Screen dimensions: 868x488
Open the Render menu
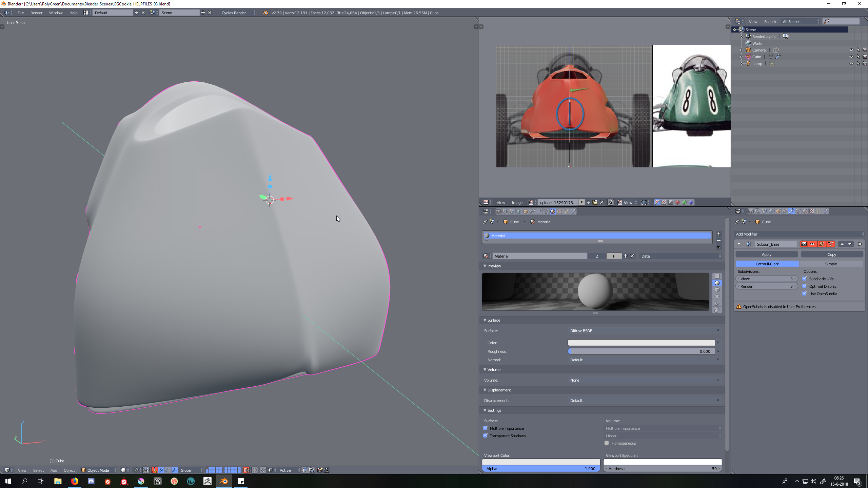point(36,13)
